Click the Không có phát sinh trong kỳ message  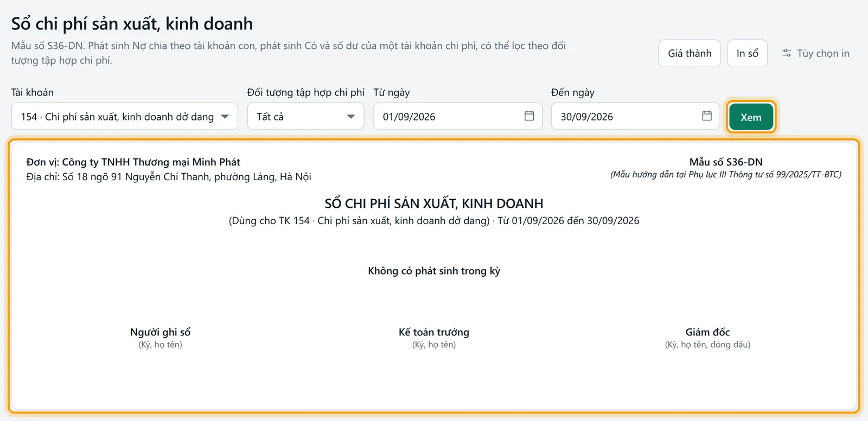point(434,271)
